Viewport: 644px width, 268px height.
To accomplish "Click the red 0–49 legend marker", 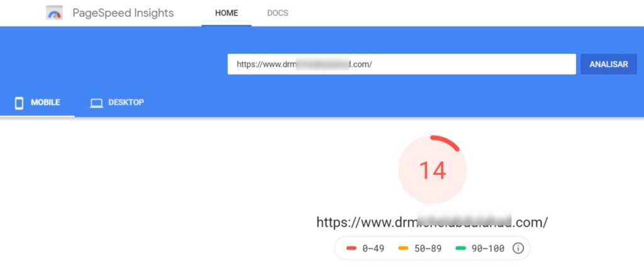I will [351, 248].
